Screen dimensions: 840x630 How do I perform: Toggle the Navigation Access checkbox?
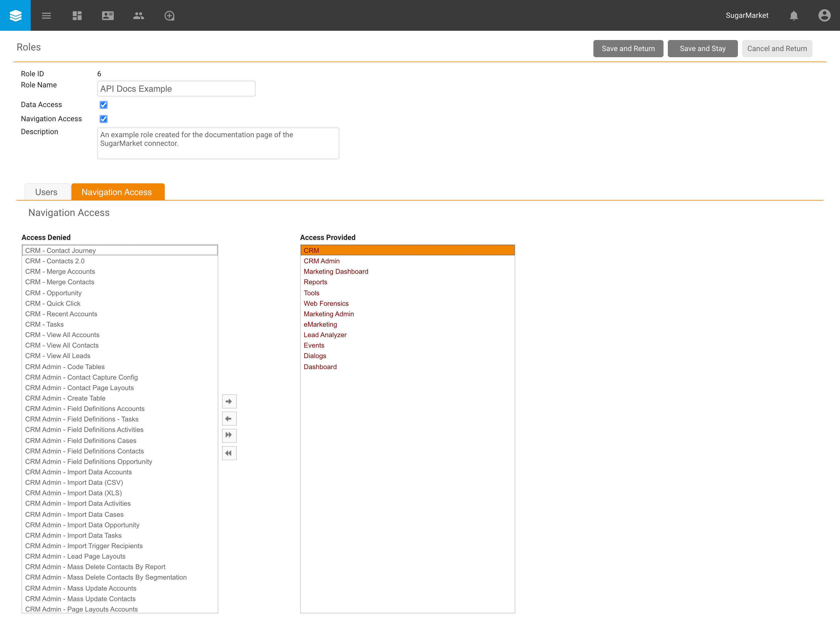103,119
